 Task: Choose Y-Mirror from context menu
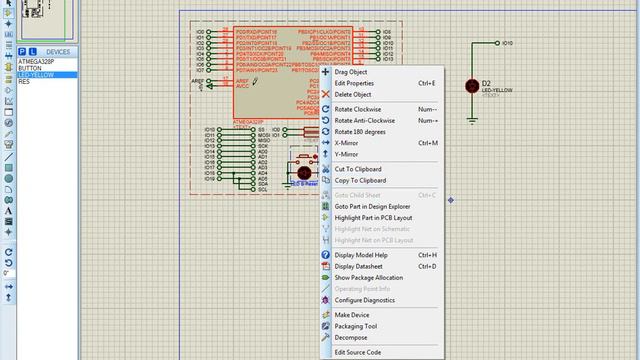tap(382, 154)
